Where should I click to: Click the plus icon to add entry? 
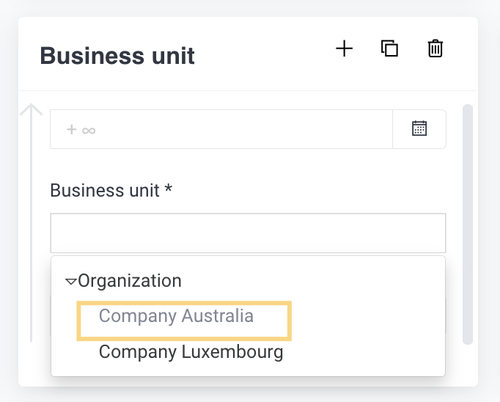(344, 49)
